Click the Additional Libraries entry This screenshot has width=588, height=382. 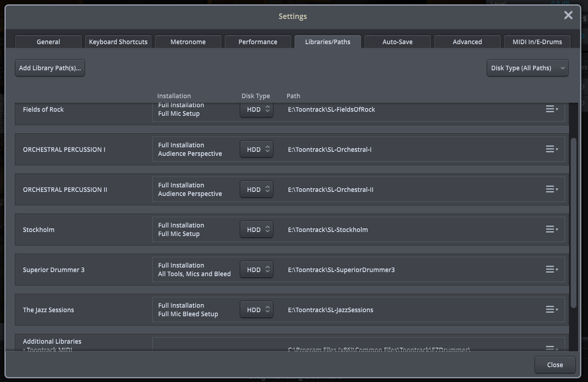52,341
